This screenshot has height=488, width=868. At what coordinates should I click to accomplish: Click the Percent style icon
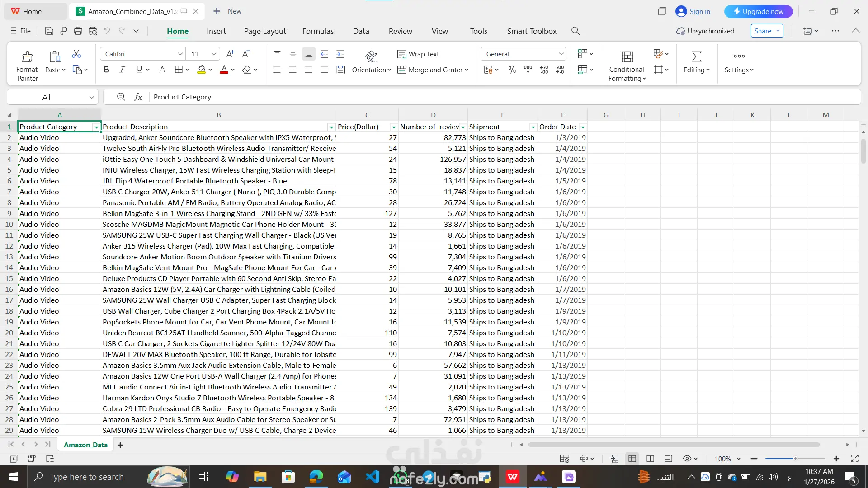512,70
